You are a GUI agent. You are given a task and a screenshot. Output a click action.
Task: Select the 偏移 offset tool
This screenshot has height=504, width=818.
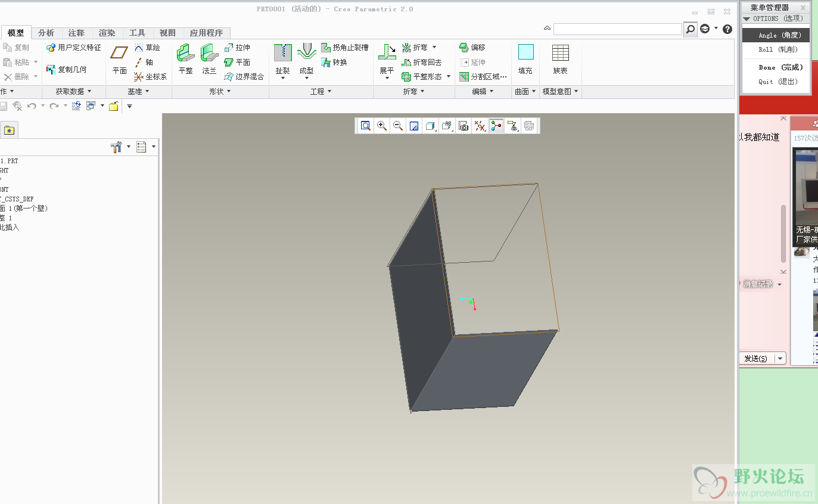tap(472, 48)
